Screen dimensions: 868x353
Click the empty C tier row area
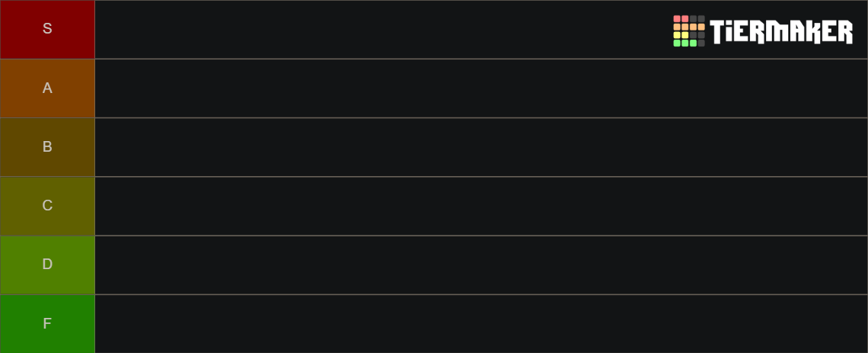(481, 206)
